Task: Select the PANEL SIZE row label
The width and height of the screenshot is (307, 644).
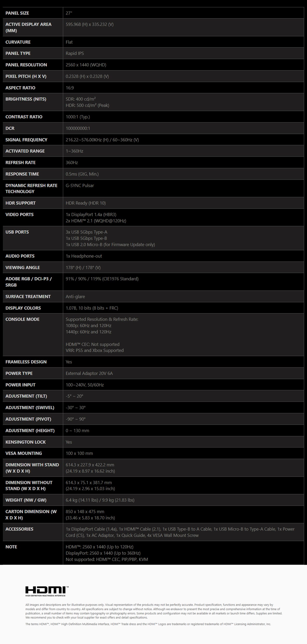Action: (17, 13)
